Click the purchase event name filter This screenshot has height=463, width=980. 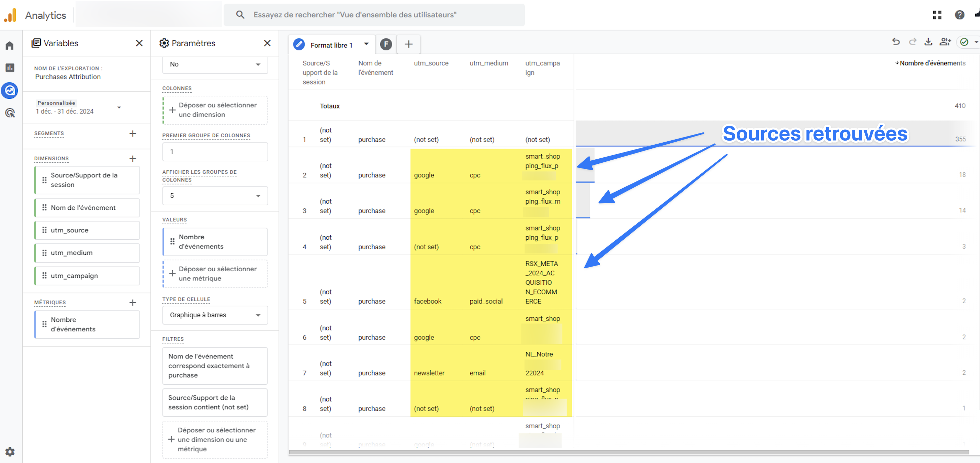coord(215,366)
